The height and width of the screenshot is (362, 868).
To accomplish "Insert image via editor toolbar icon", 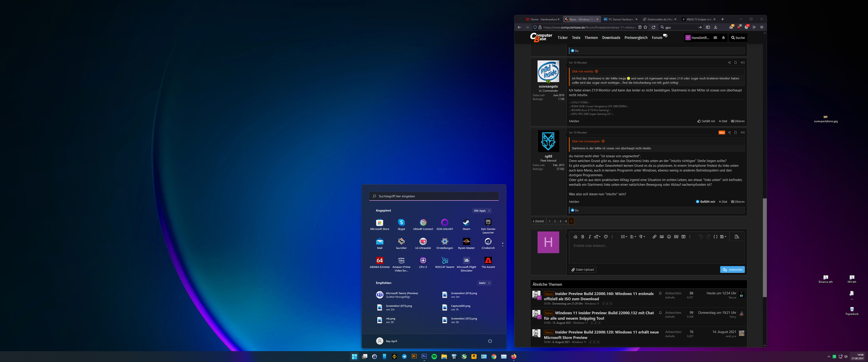I will 661,237.
